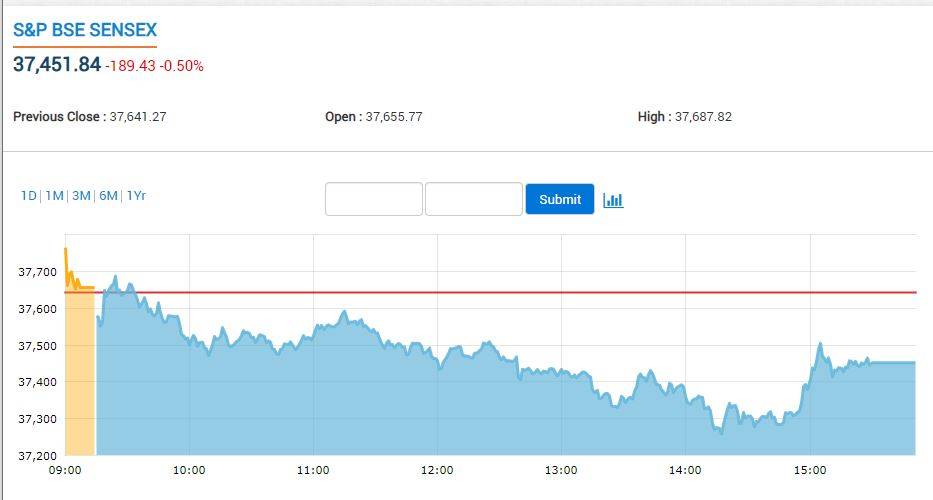Switch chart to 1Yr range
The image size is (933, 500).
tap(136, 196)
